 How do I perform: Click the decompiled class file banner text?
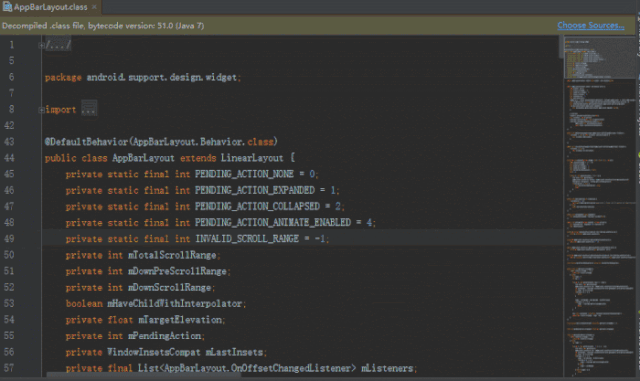click(x=103, y=25)
